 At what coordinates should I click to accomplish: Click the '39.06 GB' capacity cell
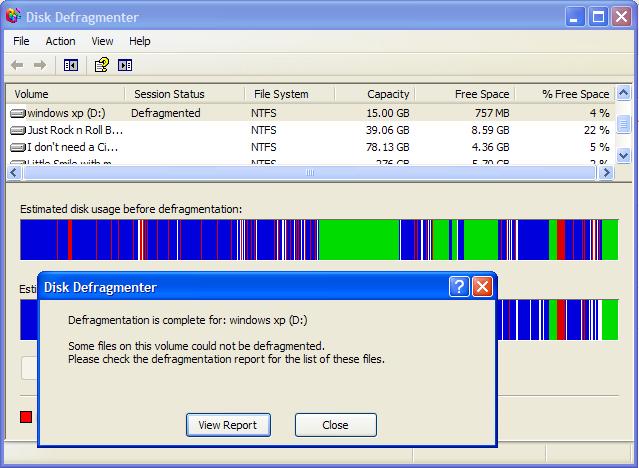click(x=388, y=130)
